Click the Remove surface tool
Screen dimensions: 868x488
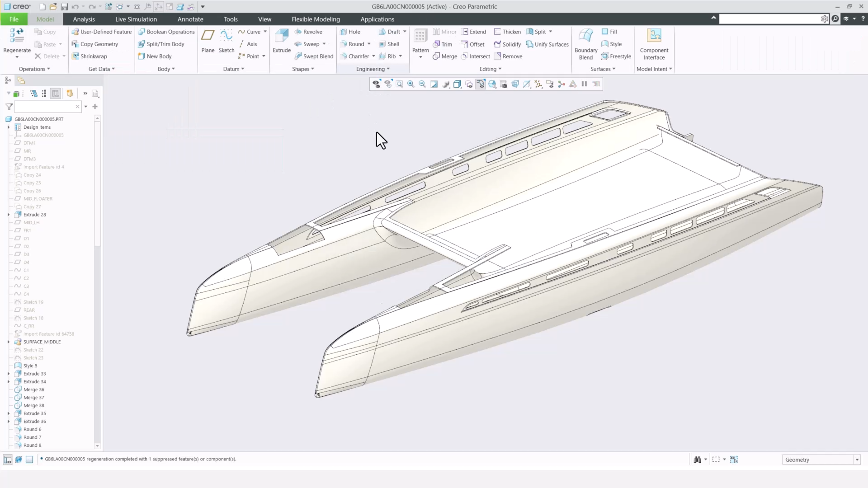point(508,56)
